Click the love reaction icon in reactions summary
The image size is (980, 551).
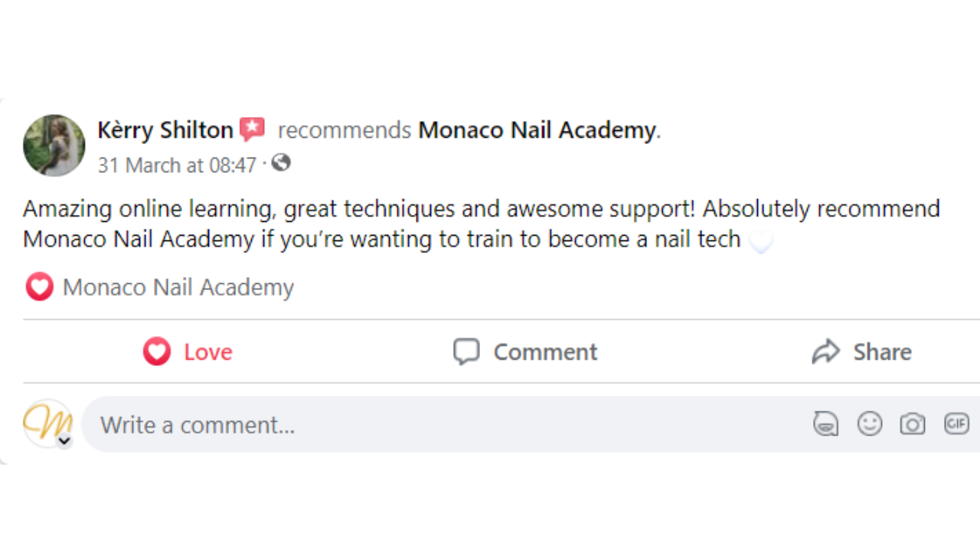pyautogui.click(x=39, y=287)
